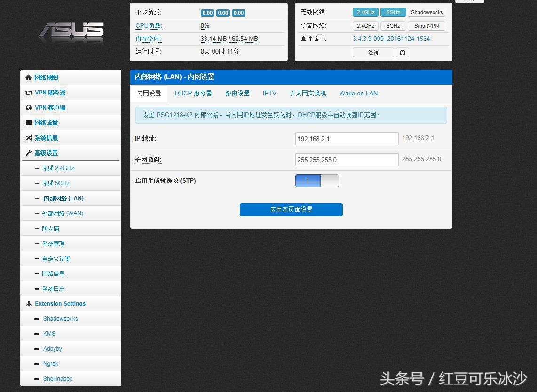Viewport: 537px width, 392px height.
Task: Open the Wake-on-LAN tab
Action: [x=358, y=93]
